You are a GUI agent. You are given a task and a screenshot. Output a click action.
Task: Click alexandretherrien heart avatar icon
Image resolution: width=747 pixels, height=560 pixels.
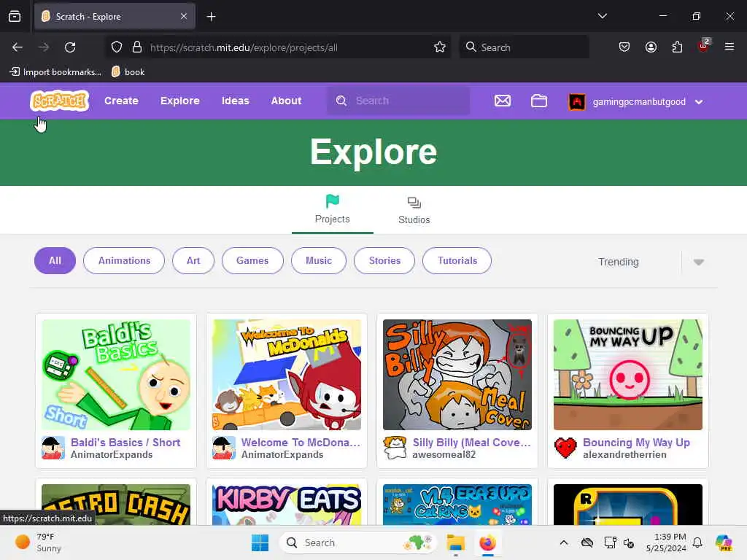point(565,448)
